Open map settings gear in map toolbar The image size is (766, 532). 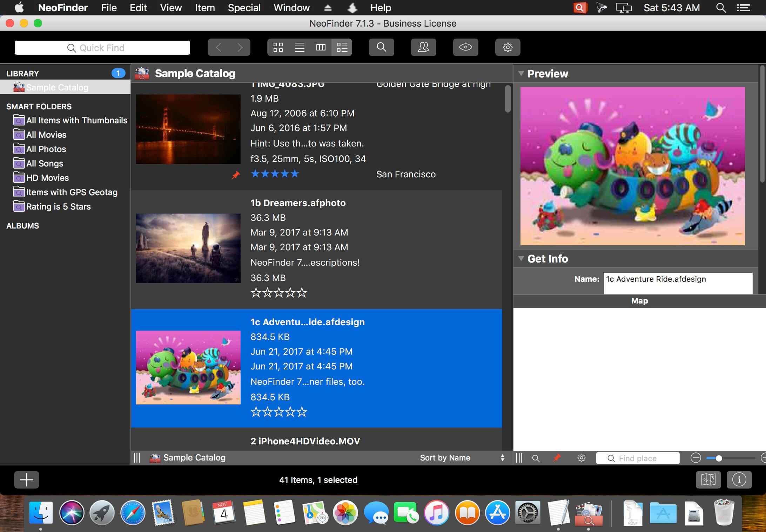pyautogui.click(x=582, y=458)
